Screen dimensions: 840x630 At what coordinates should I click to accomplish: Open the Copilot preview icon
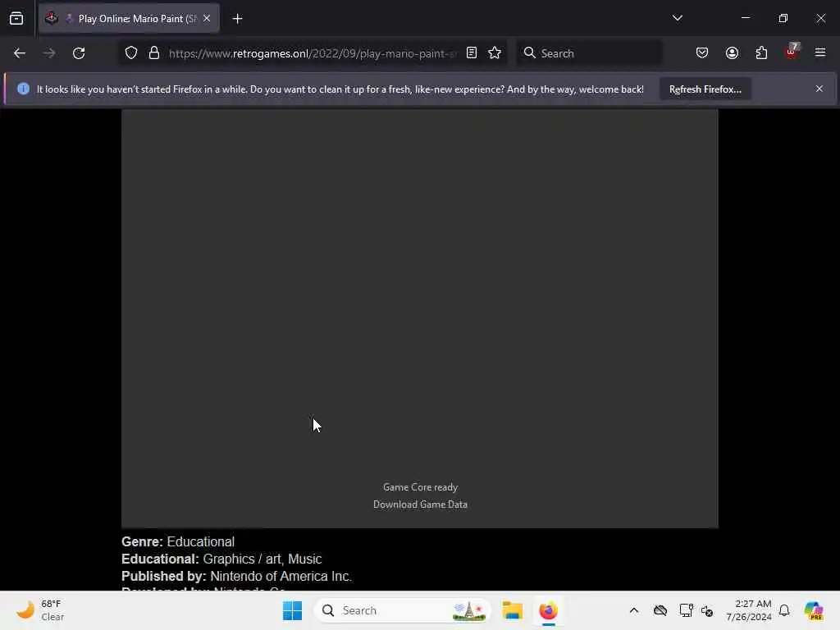point(814,610)
